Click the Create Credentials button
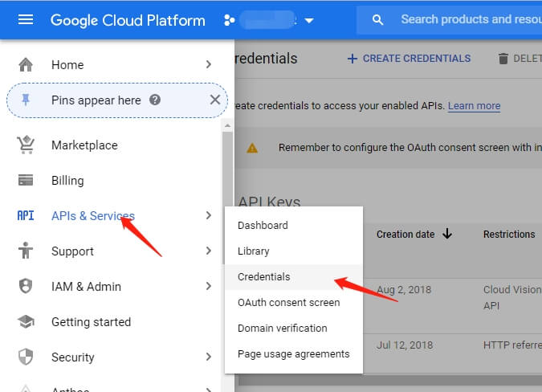The image size is (542, 392). [x=409, y=59]
